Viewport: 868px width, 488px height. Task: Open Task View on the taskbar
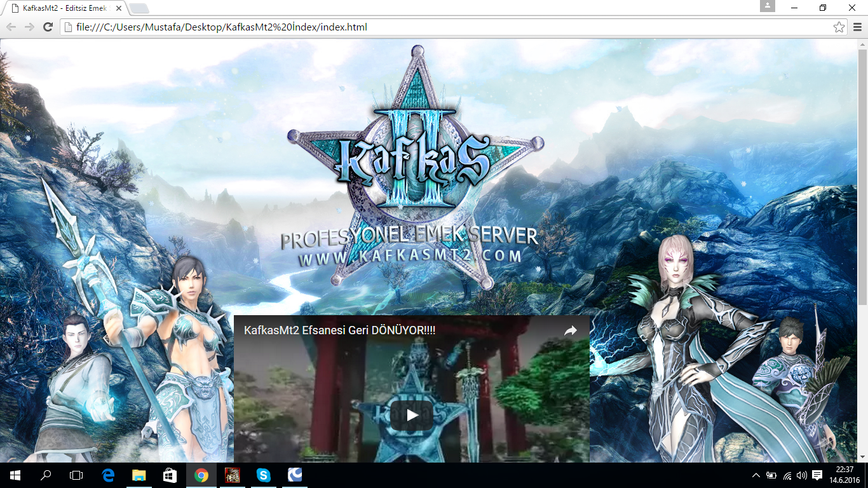pyautogui.click(x=76, y=475)
